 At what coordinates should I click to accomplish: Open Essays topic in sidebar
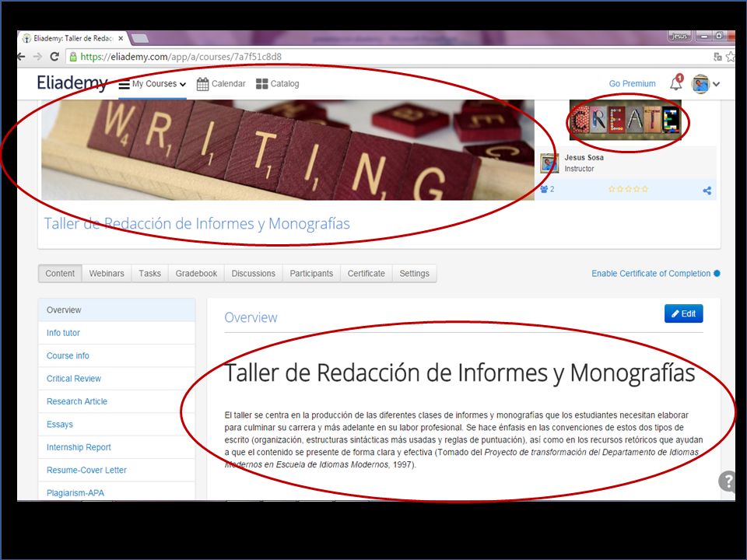coord(117,425)
